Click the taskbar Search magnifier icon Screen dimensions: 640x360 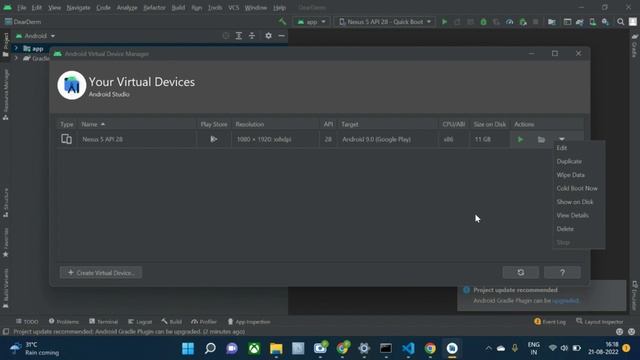click(210, 349)
